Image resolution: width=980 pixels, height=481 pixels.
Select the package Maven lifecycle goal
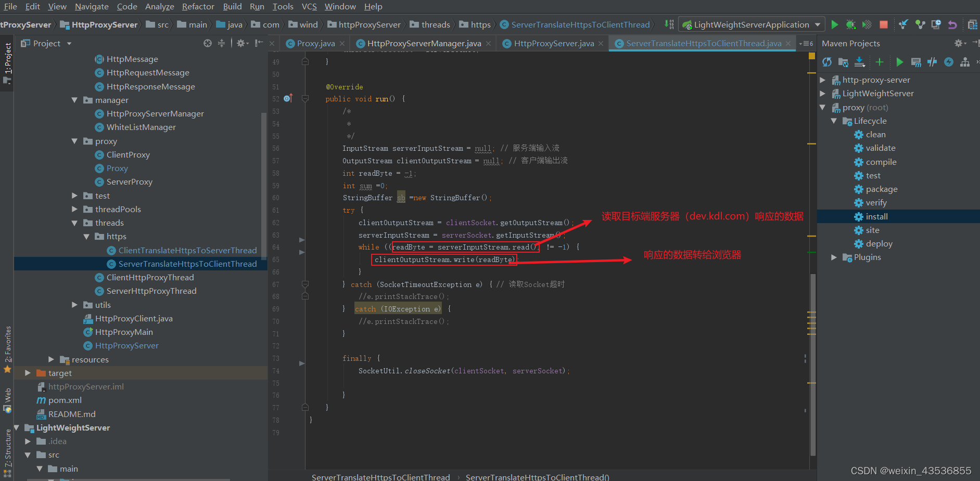(x=882, y=189)
